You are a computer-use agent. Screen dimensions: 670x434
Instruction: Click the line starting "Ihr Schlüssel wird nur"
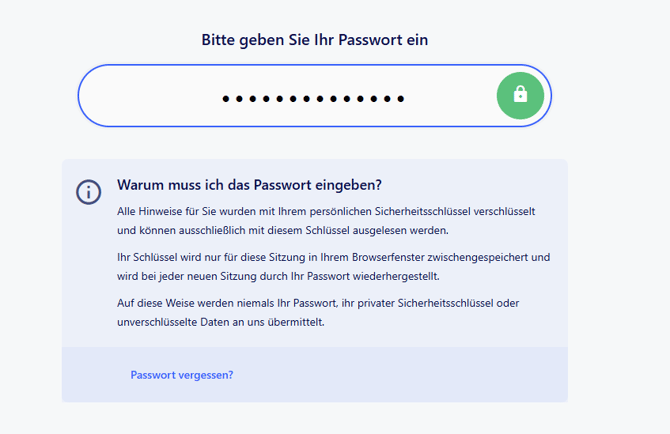point(333,257)
